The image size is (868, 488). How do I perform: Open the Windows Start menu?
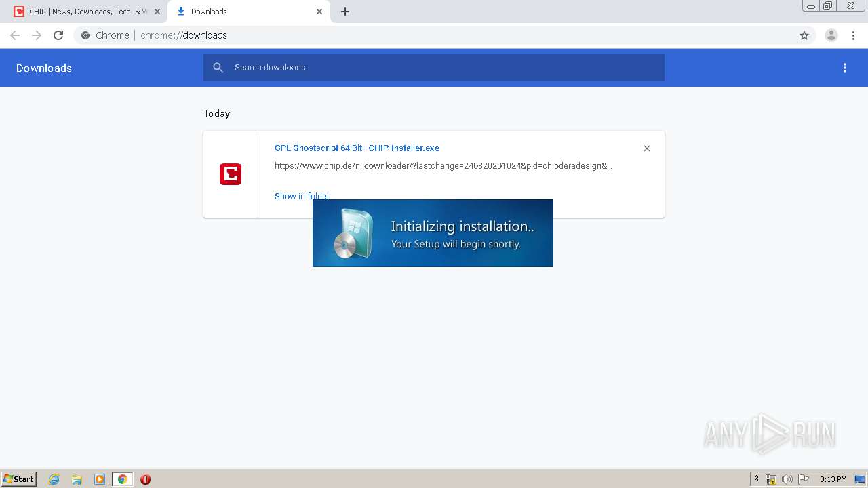19,479
